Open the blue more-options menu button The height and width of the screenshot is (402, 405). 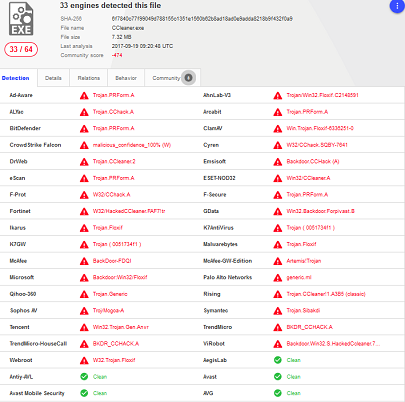[397, 6]
